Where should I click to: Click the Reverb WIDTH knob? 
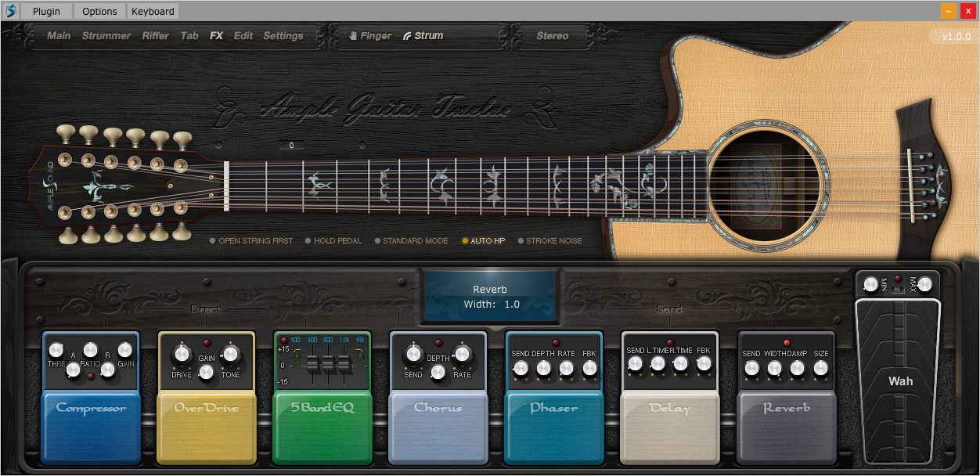point(774,367)
